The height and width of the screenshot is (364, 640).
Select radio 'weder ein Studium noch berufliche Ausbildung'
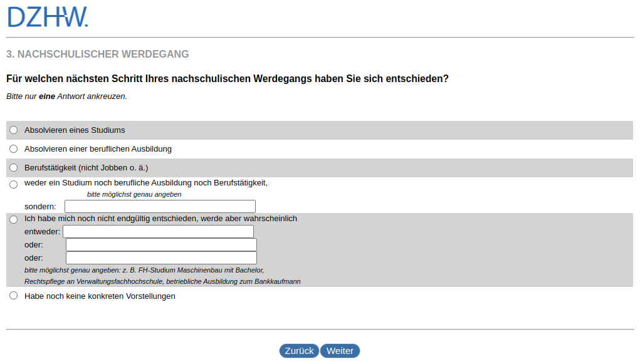tap(14, 185)
